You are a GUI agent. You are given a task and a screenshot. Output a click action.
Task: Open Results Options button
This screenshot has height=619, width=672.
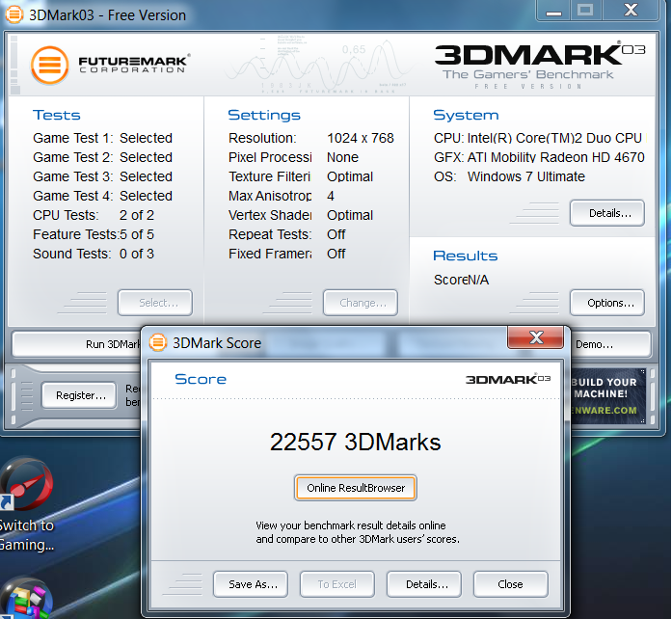click(x=607, y=303)
